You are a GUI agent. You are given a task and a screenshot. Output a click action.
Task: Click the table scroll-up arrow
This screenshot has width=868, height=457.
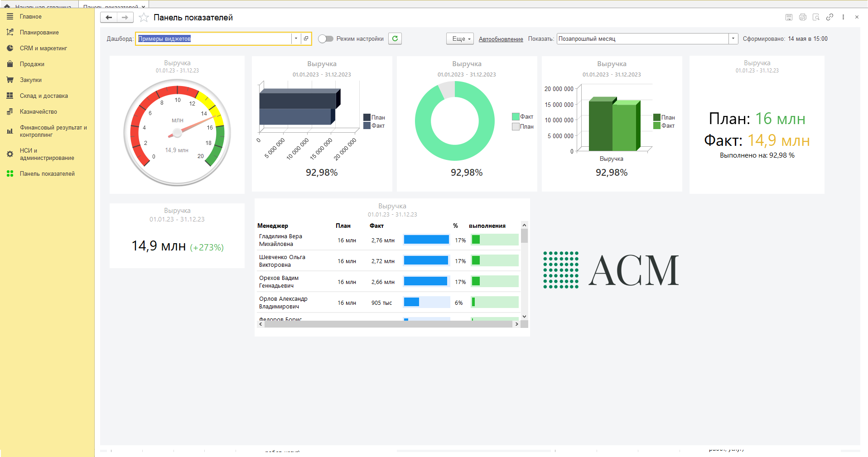coord(524,225)
